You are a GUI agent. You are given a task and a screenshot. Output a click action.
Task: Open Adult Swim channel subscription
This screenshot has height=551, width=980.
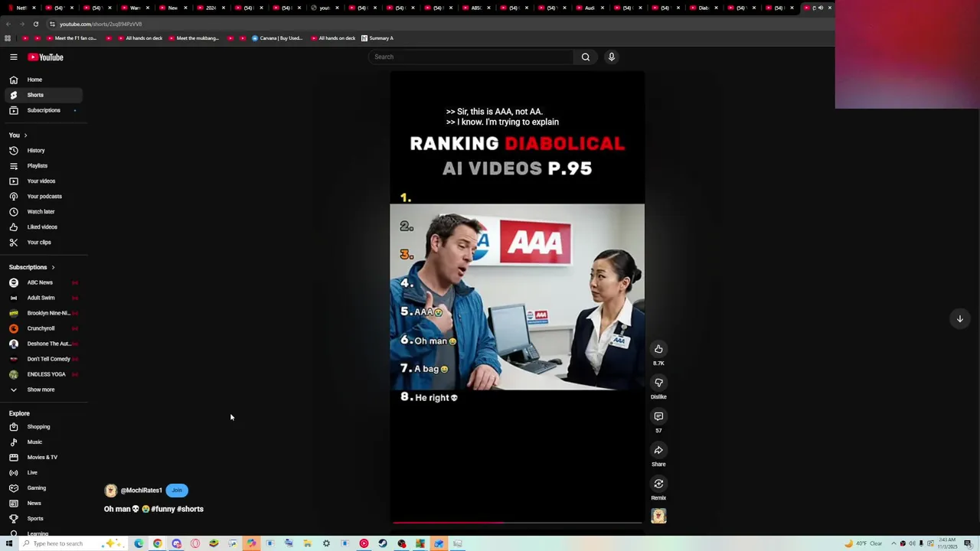coord(44,298)
